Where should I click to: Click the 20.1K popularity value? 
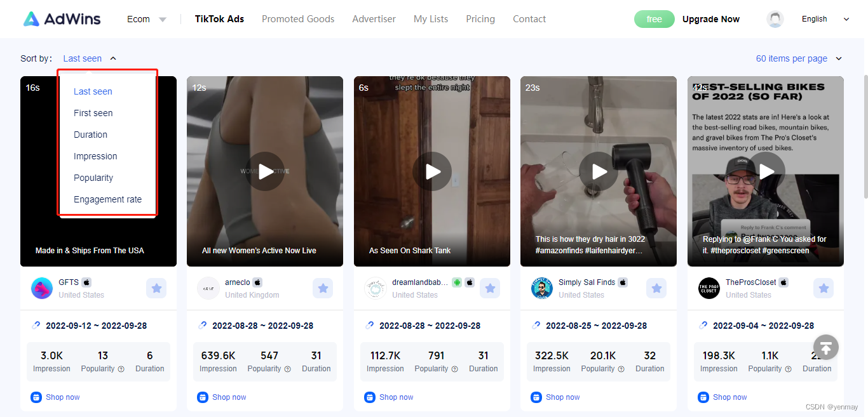602,355
